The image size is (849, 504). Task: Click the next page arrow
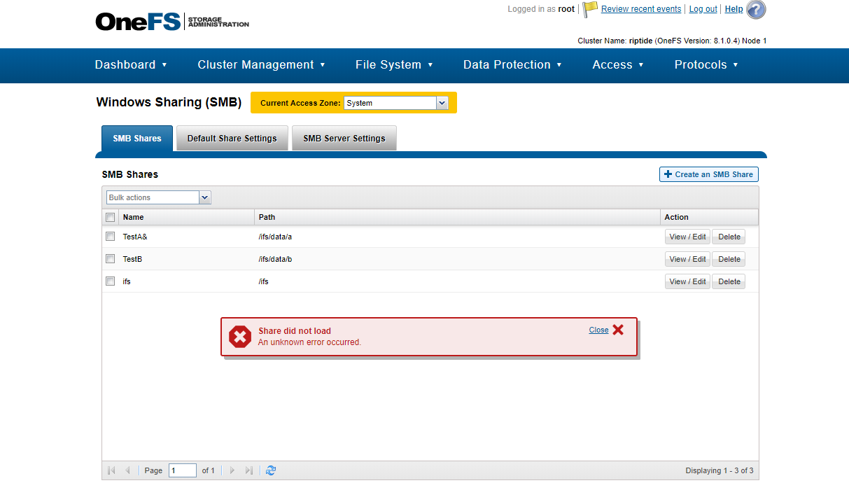[232, 470]
